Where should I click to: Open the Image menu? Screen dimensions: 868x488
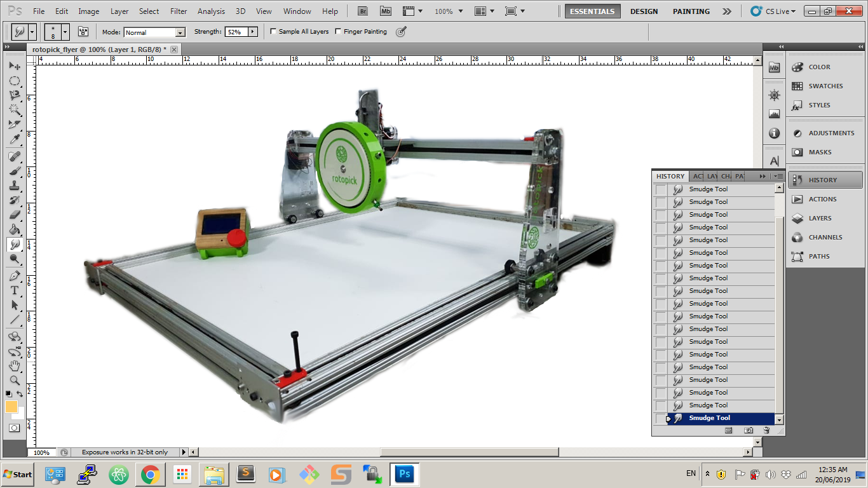coord(88,11)
